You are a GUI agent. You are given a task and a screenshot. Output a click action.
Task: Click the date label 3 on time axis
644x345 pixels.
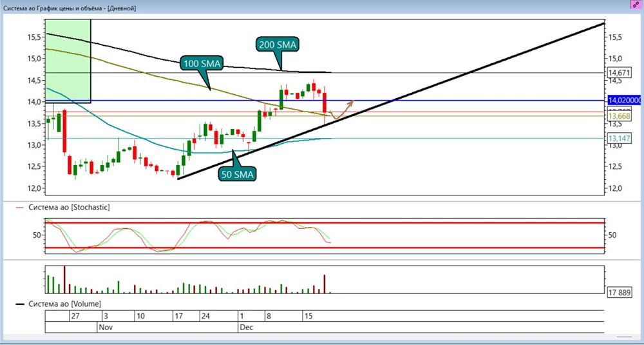(105, 317)
